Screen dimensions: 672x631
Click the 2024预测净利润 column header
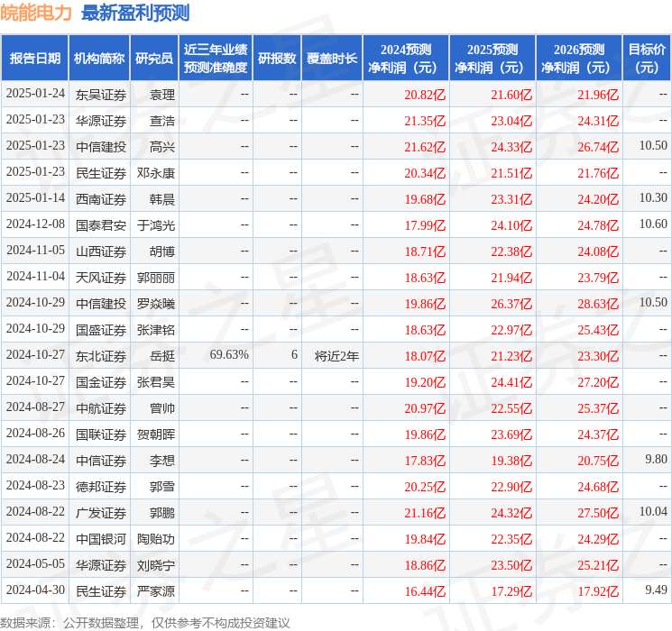tap(406, 59)
